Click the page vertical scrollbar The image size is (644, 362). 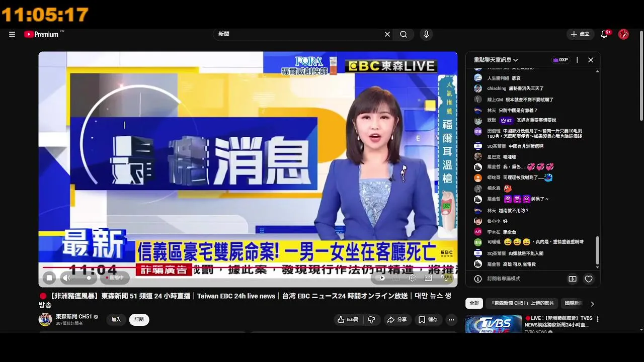pos(641,75)
